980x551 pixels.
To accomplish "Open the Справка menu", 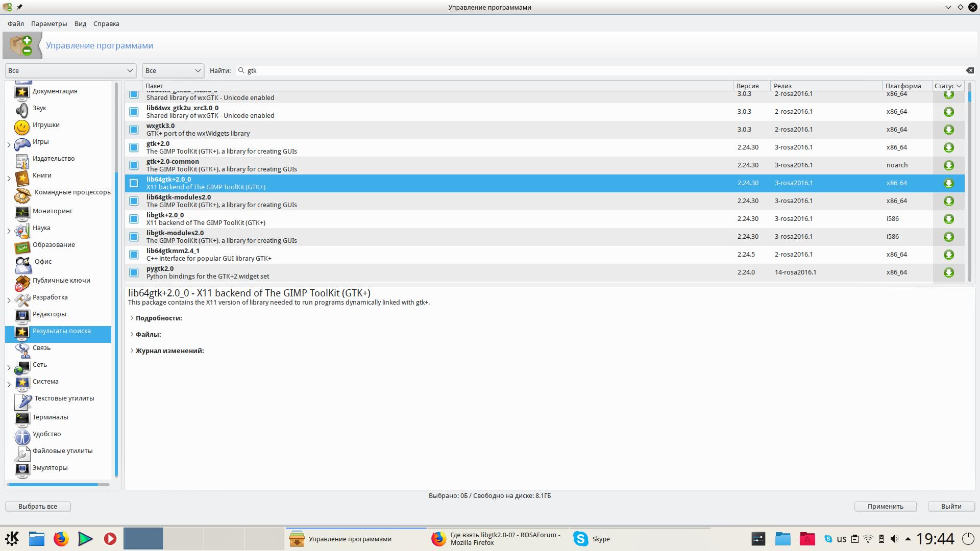I will [x=106, y=23].
